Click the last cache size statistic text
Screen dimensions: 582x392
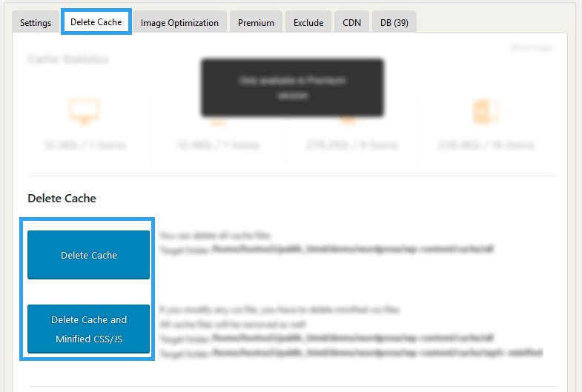click(x=485, y=144)
